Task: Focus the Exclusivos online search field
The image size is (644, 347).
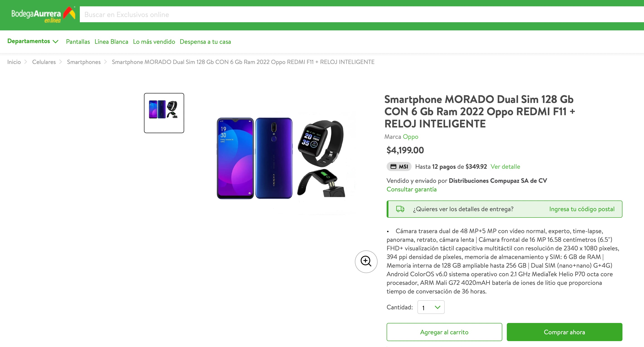Action: click(x=350, y=15)
